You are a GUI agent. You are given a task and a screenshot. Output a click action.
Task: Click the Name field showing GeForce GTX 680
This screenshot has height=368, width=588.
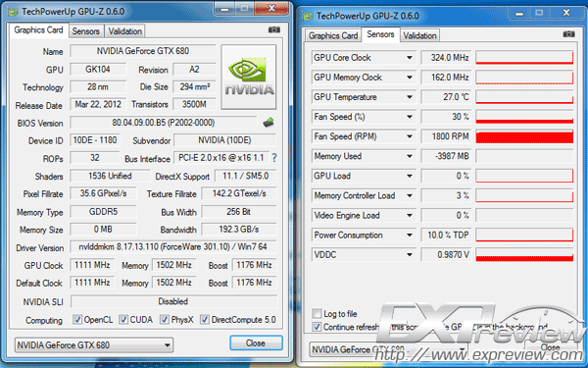click(x=143, y=51)
